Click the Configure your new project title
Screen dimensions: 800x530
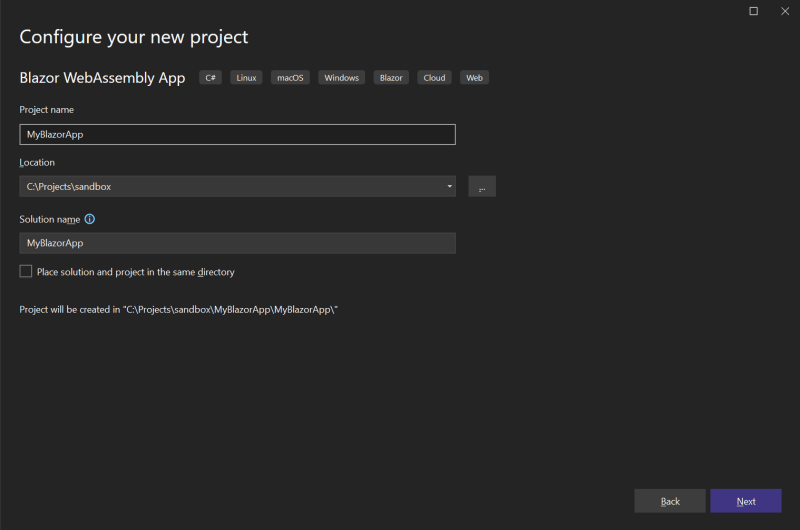click(134, 37)
